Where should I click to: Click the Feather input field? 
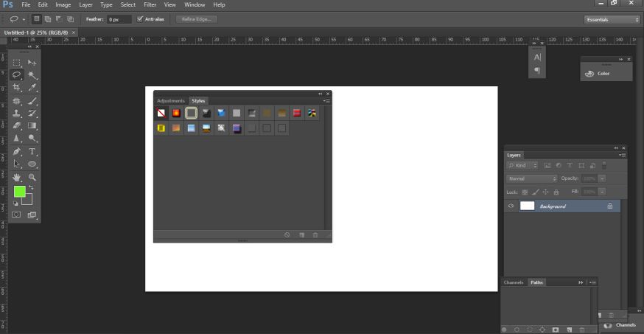(119, 19)
